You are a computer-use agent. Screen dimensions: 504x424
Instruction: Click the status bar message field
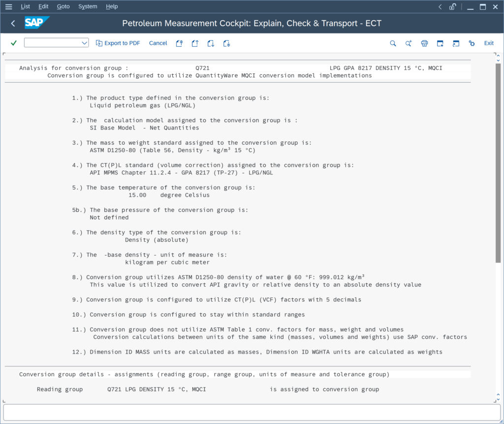pyautogui.click(x=252, y=412)
